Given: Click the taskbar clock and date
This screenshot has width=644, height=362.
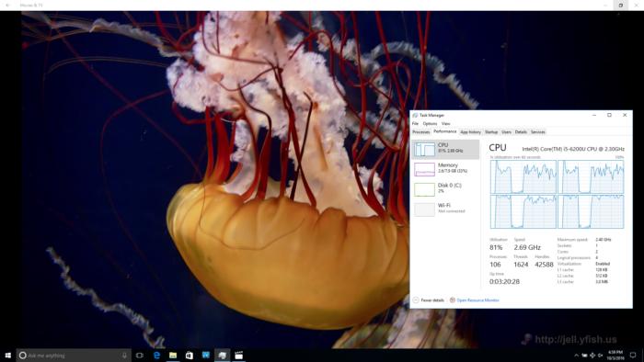Looking at the screenshot, I should click(x=615, y=355).
